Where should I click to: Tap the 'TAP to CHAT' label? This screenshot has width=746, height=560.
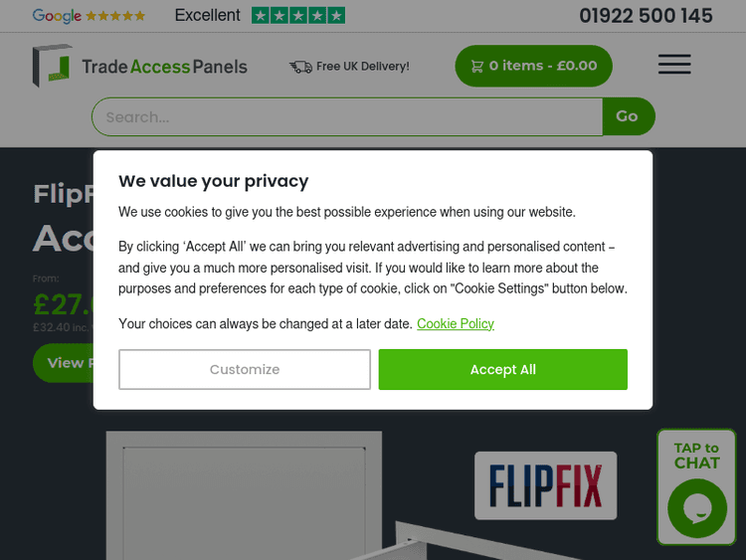(x=696, y=456)
